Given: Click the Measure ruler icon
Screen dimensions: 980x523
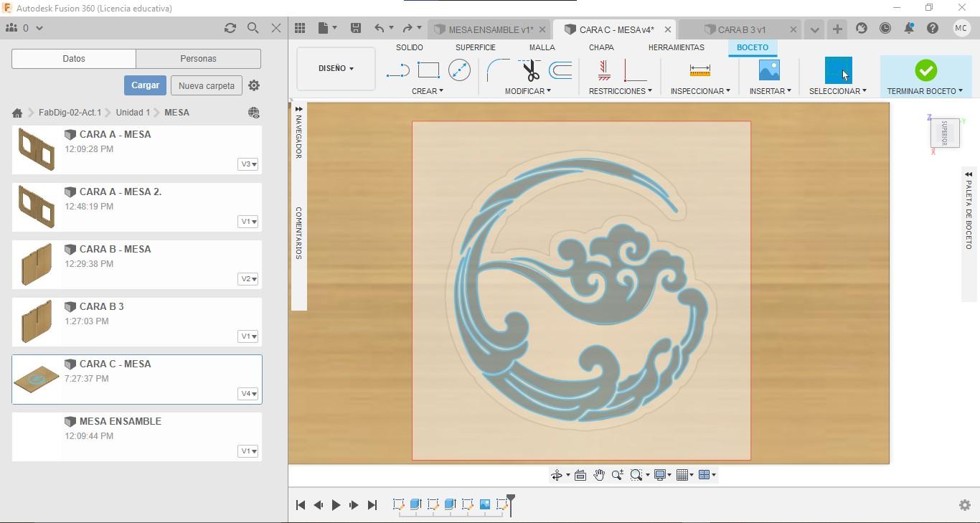Looking at the screenshot, I should pos(699,70).
